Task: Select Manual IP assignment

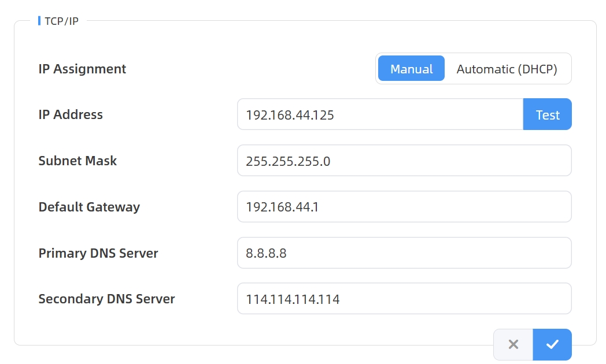Action: pyautogui.click(x=411, y=69)
